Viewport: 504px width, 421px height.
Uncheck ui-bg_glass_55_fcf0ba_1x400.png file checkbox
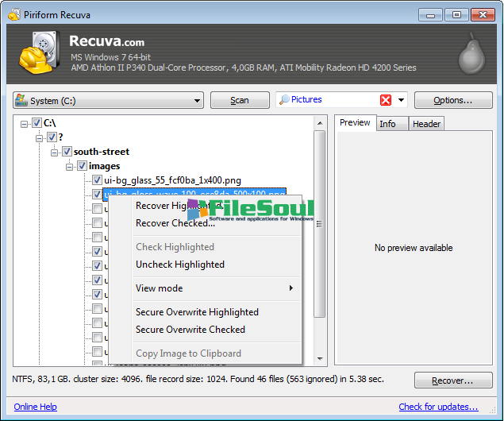pyautogui.click(x=97, y=180)
